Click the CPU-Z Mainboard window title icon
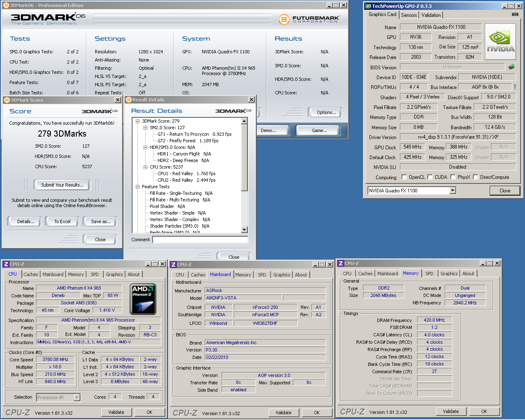The height and width of the screenshot is (420, 525). point(173,265)
